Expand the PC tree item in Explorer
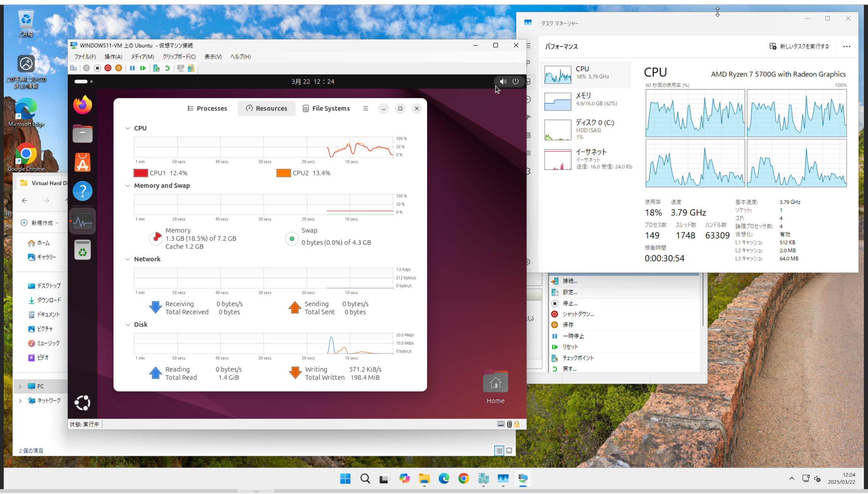Viewport: 868px width, 494px height. [x=20, y=386]
